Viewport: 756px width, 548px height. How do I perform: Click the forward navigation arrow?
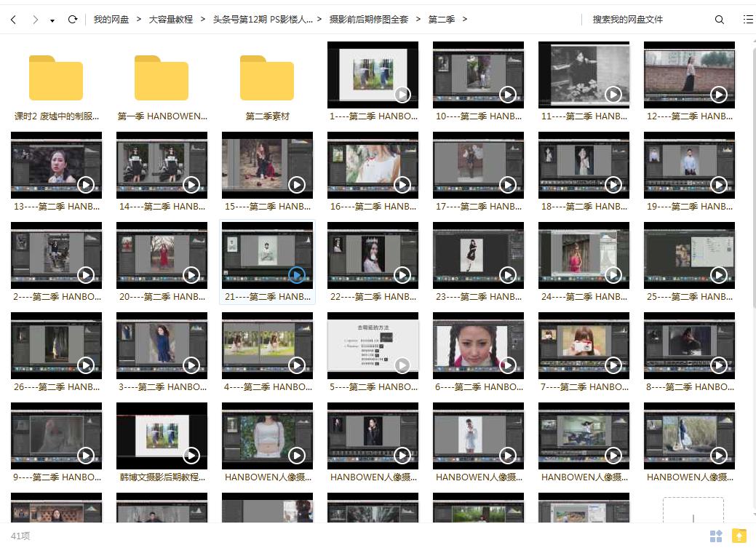click(x=35, y=20)
